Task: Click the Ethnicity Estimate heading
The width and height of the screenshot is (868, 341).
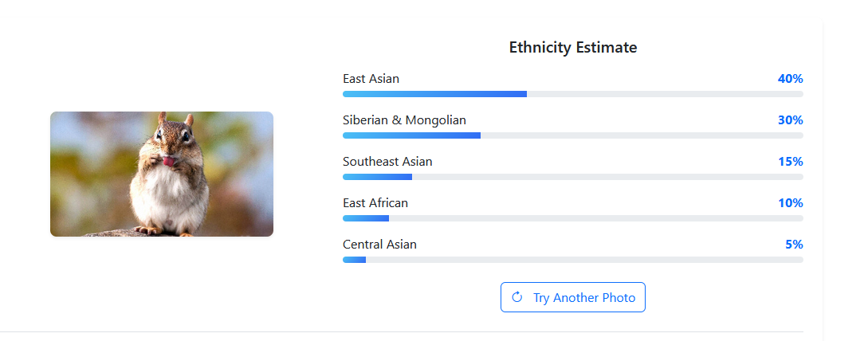Action: (x=572, y=48)
